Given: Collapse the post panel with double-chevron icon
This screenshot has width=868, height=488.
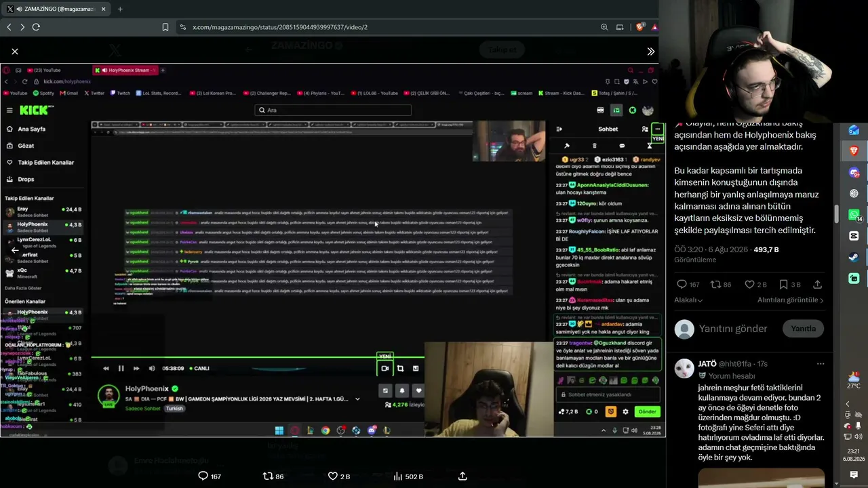Looking at the screenshot, I should tap(651, 52).
